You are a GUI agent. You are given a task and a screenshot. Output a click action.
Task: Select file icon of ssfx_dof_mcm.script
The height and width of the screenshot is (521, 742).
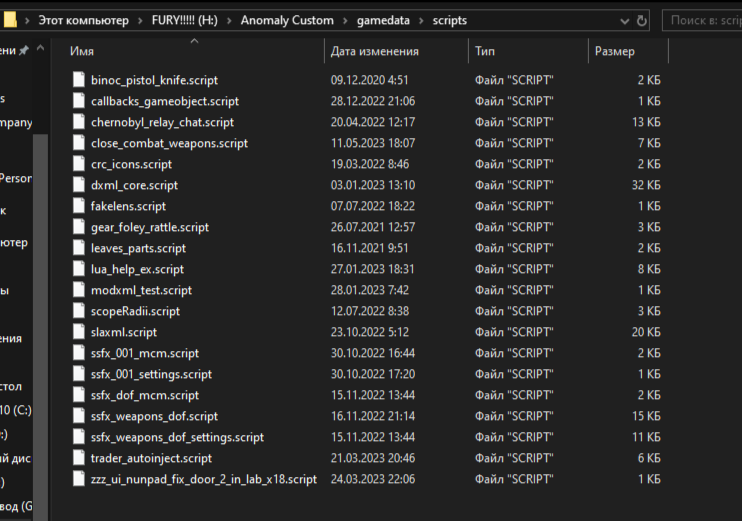click(x=79, y=395)
